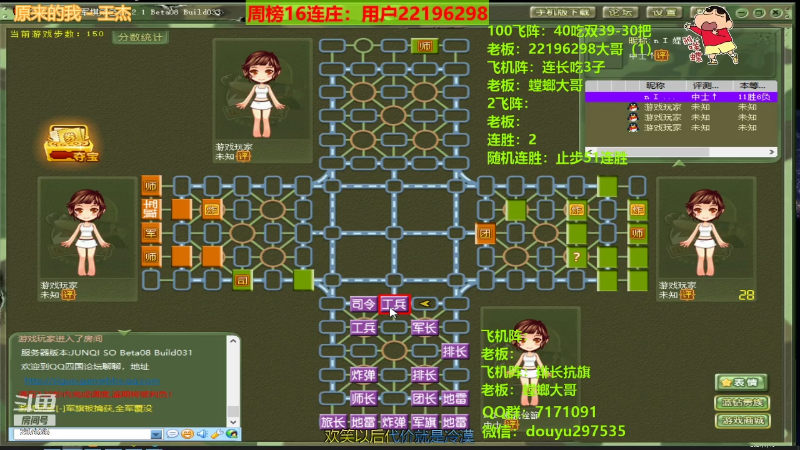Click the 师 piece on the top board
This screenshot has width=800, height=450.
(424, 46)
